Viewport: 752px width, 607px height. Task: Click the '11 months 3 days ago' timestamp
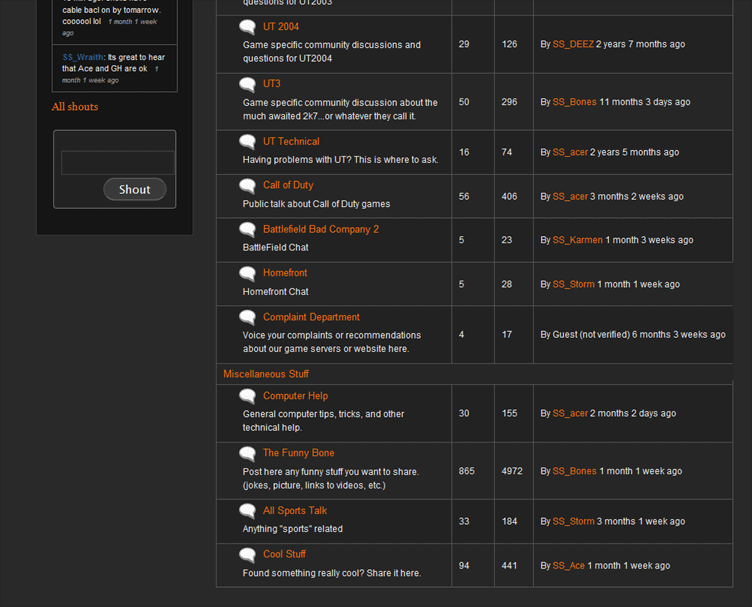(645, 102)
